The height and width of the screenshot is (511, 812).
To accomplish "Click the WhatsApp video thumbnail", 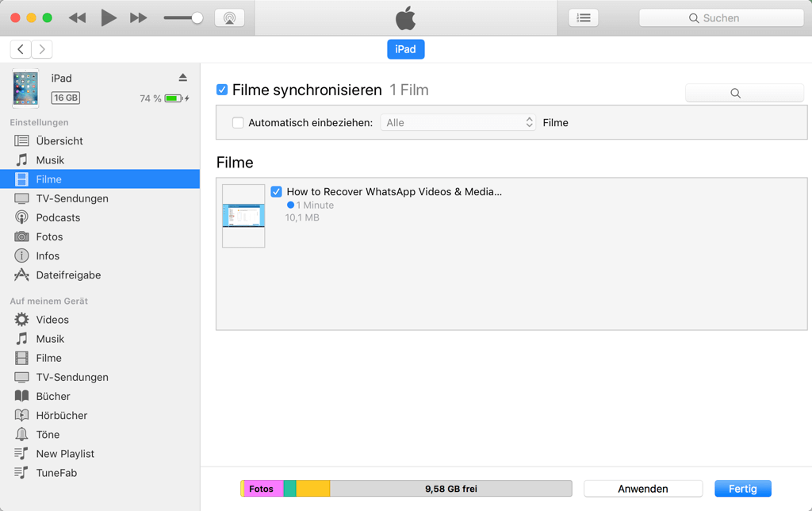I will tap(243, 216).
